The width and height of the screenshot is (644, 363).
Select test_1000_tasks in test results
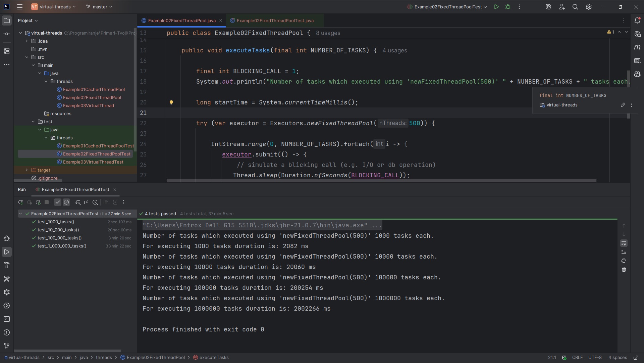55,222
